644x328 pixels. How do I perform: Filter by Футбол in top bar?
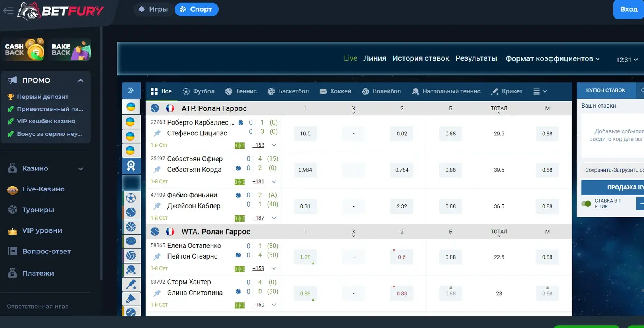tap(198, 91)
